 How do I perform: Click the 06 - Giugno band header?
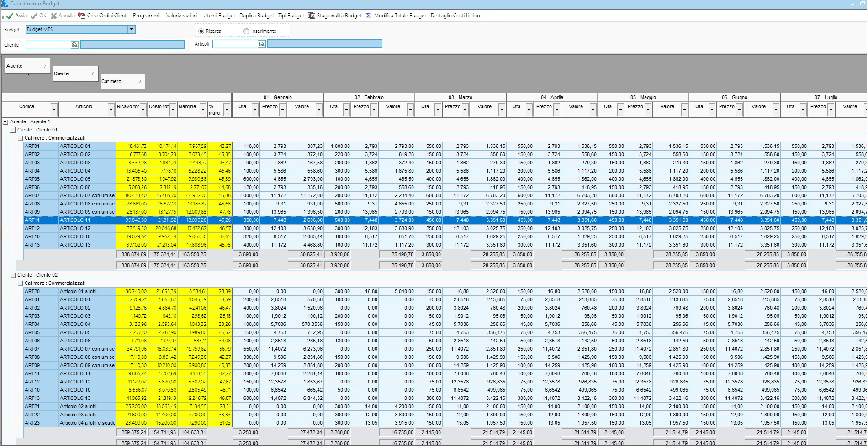click(735, 97)
